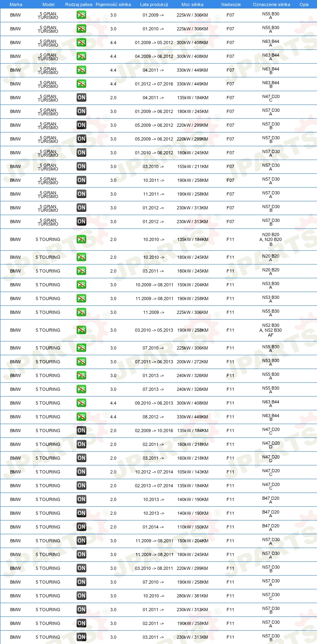Click the "Lata produkcji" column header
The image size is (317, 644).
pos(154,4)
